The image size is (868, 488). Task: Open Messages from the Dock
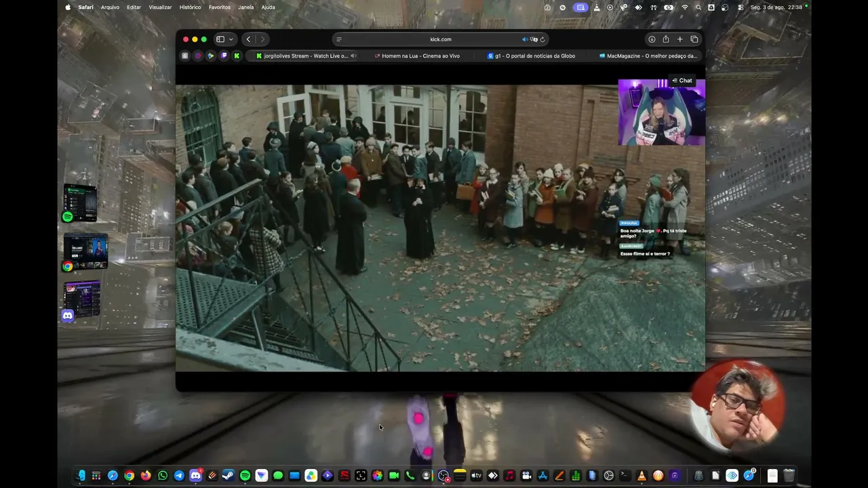tap(278, 476)
